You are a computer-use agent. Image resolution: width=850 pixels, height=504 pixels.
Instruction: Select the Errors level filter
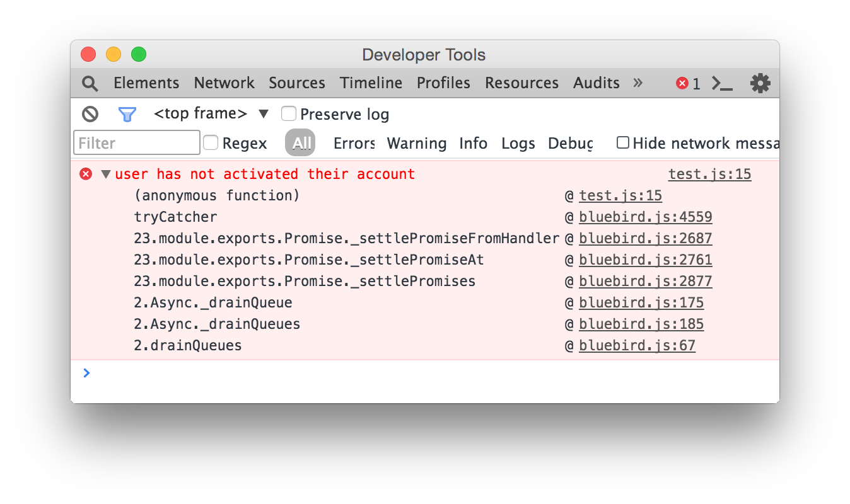click(354, 144)
